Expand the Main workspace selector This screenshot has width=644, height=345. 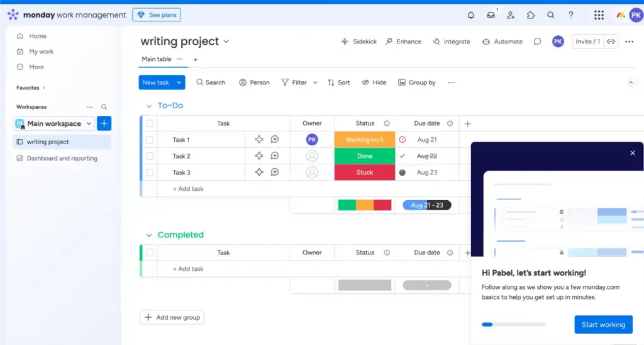click(x=89, y=124)
